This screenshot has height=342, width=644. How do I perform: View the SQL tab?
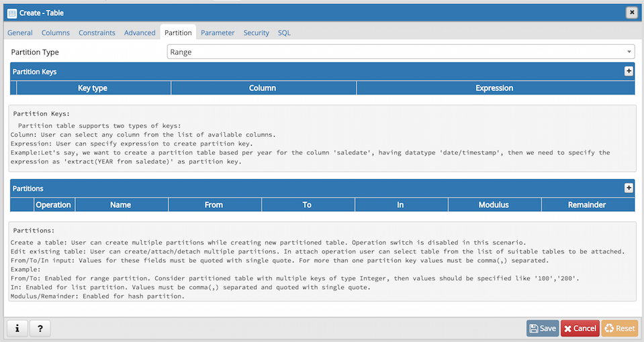(x=284, y=33)
